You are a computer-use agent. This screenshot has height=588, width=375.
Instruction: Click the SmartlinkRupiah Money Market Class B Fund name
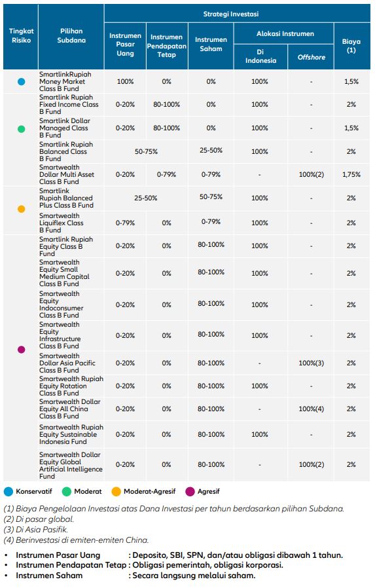point(65,81)
